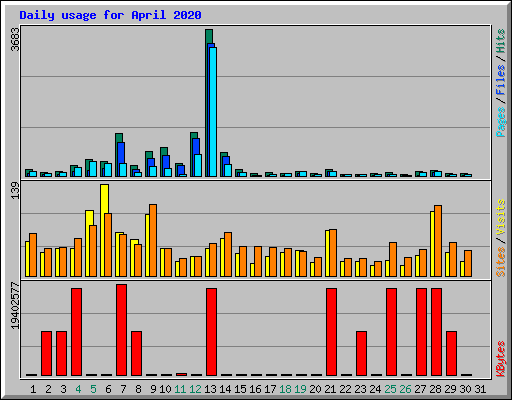
Task: Click the 'Daily usage for April 2020' title
Action: point(110,15)
